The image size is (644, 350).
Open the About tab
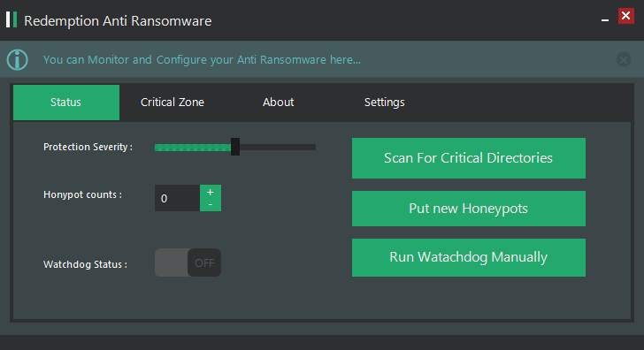[279, 103]
